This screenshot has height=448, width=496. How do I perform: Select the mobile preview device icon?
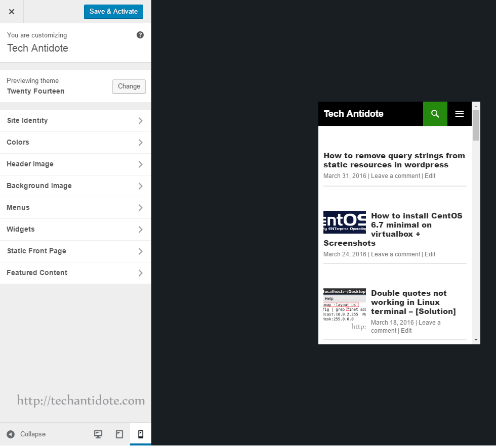click(x=141, y=434)
